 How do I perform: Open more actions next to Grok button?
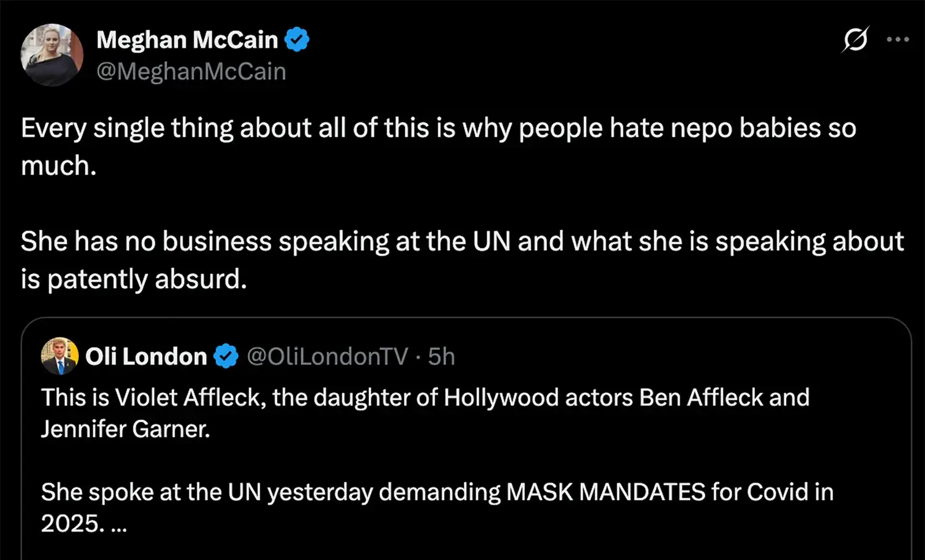(897, 39)
